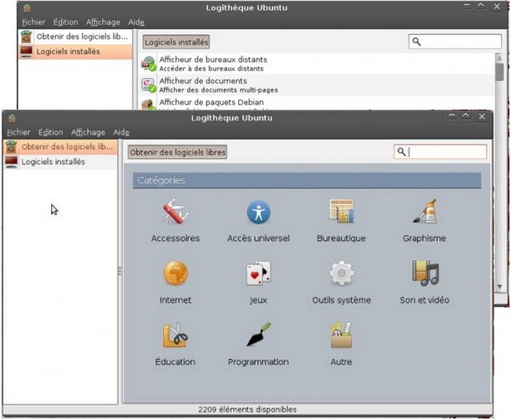This screenshot has width=511, height=420.
Task: Select Obtenir des logiciels lib... in front sidebar
Action: tap(60, 147)
